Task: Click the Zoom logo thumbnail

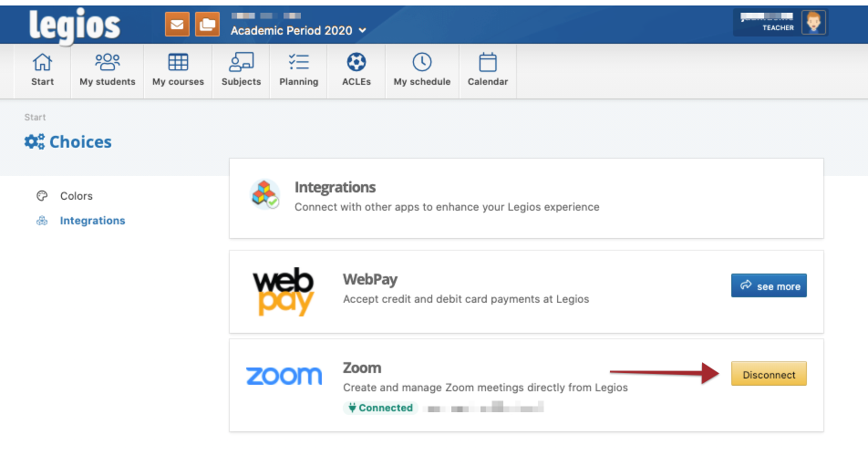Action: coord(284,376)
